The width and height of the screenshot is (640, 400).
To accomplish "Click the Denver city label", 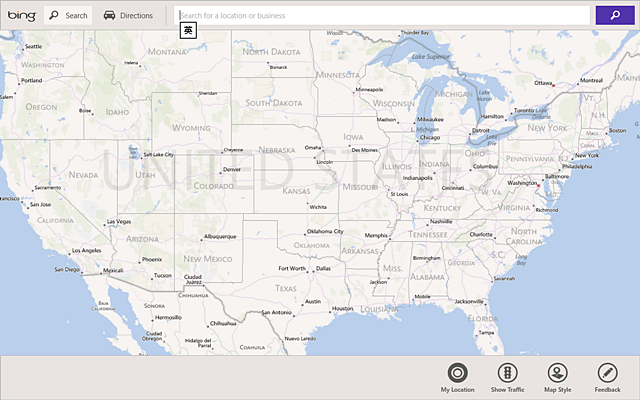I will coord(232,169).
